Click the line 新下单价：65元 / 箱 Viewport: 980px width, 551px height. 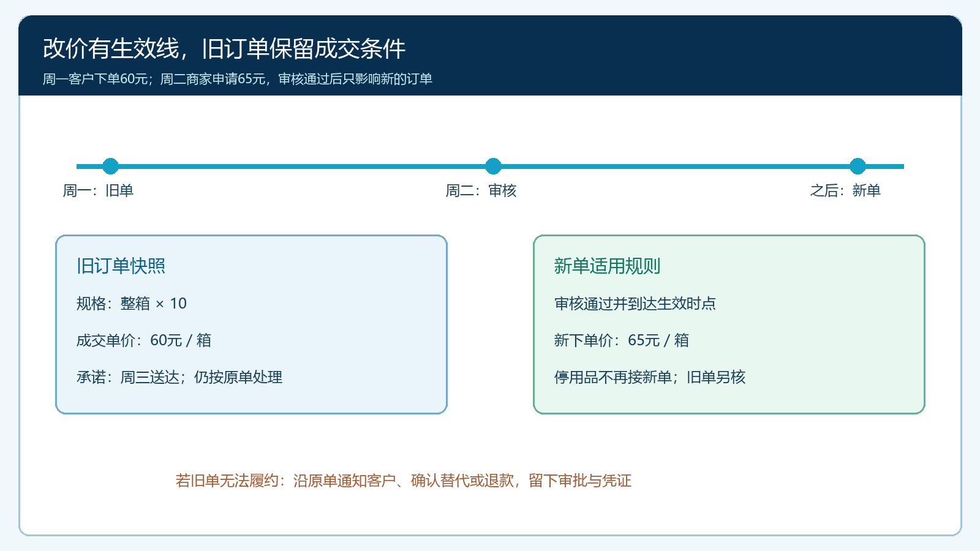[622, 340]
